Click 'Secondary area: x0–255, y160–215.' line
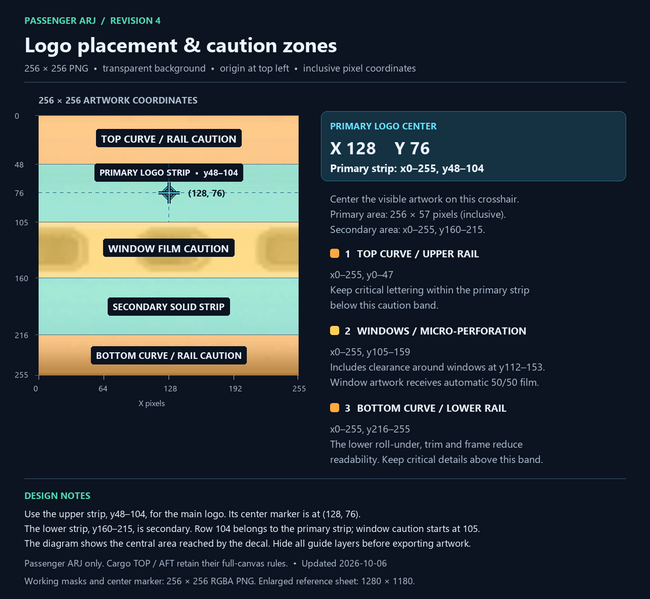 pyautogui.click(x=407, y=230)
